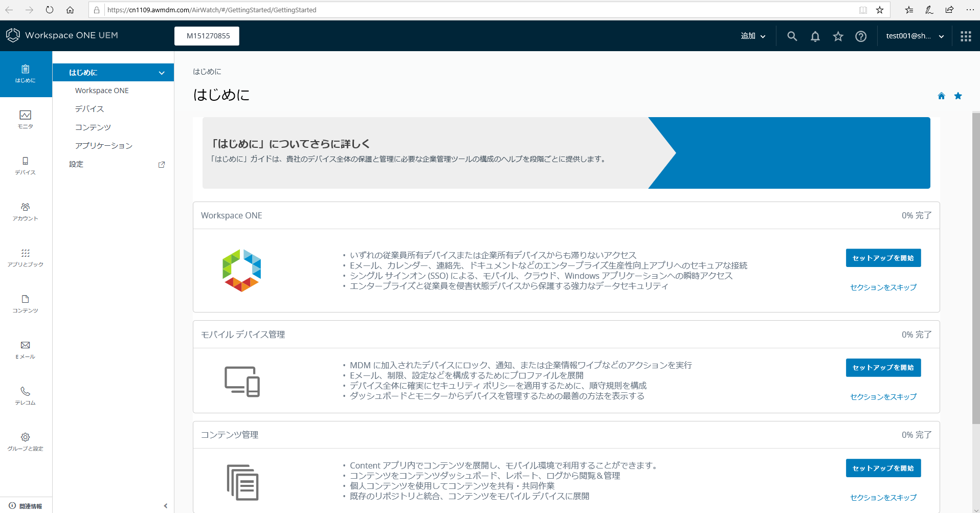The image size is (980, 513).
Task: Open the モニタ monitor section
Action: pos(26,120)
